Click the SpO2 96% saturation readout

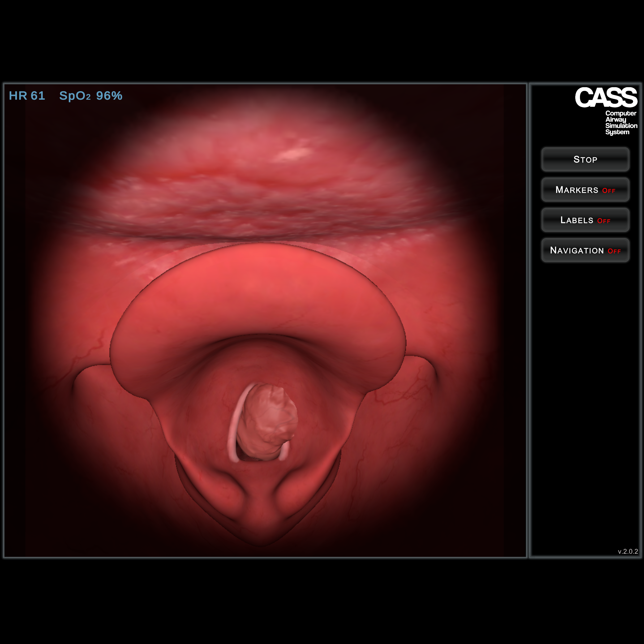pos(91,96)
